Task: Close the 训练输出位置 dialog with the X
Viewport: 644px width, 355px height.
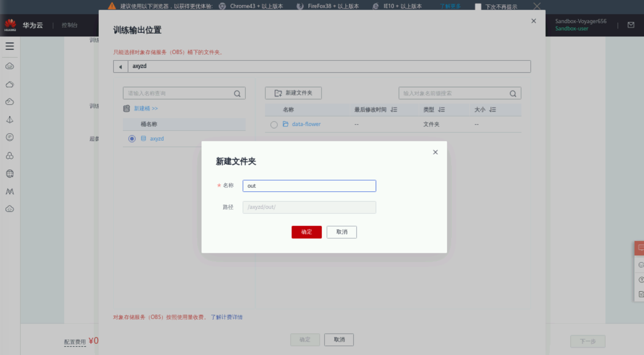Action: 534,21
